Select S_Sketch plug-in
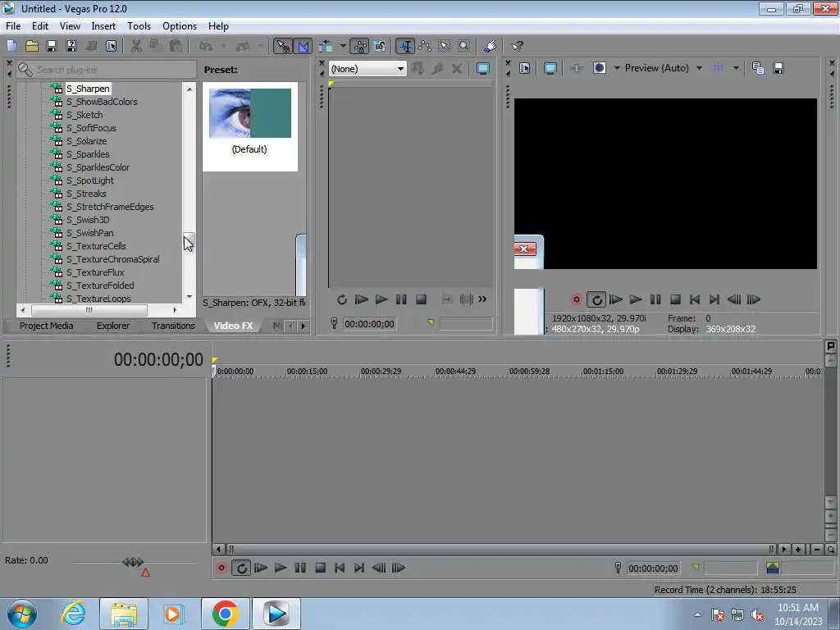Image resolution: width=840 pixels, height=630 pixels. [x=84, y=115]
